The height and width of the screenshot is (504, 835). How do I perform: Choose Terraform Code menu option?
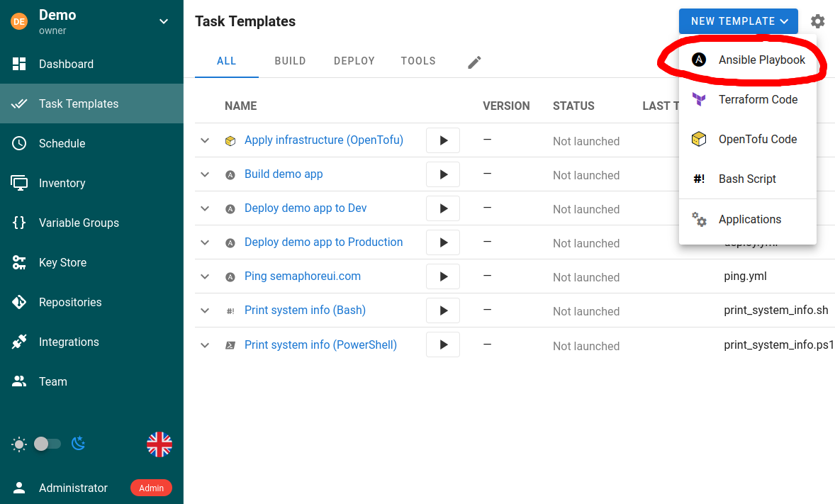pos(758,100)
